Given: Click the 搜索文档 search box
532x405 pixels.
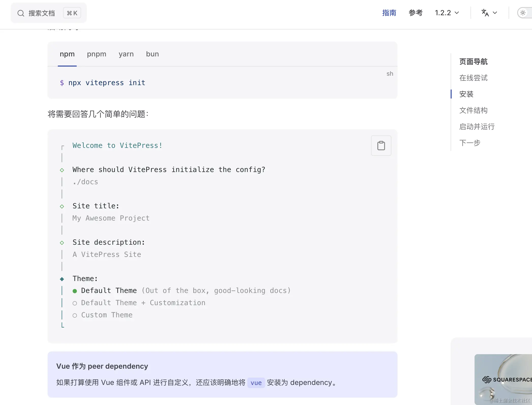Looking at the screenshot, I should point(42,13).
